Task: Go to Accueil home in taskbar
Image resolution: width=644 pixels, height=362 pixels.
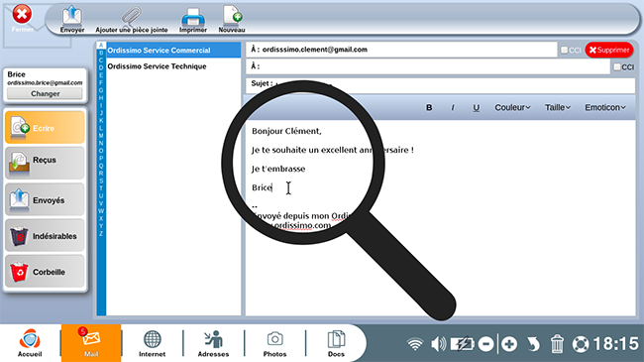Action: [x=30, y=343]
